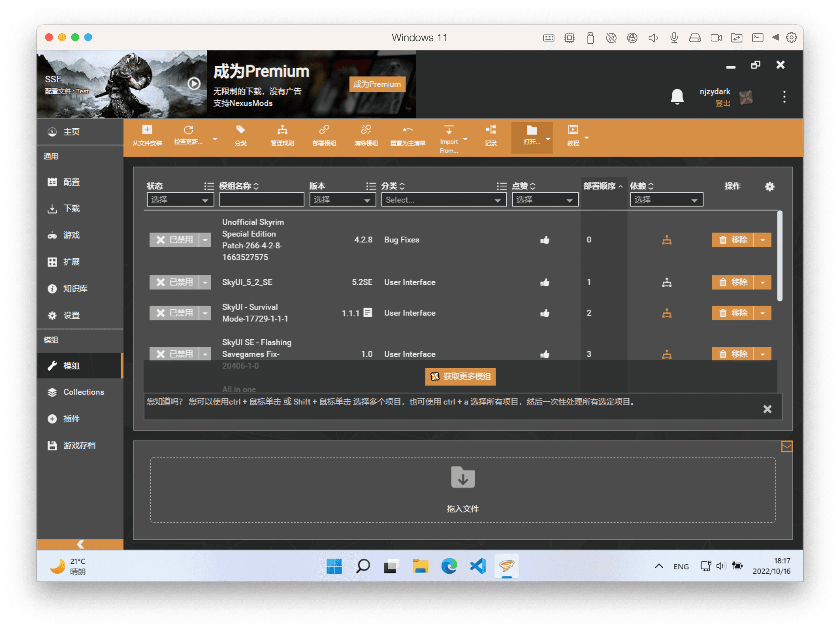Screen dimensions: 840x630
Task: Click the notes icon beside version 1.1.1
Action: click(x=368, y=313)
